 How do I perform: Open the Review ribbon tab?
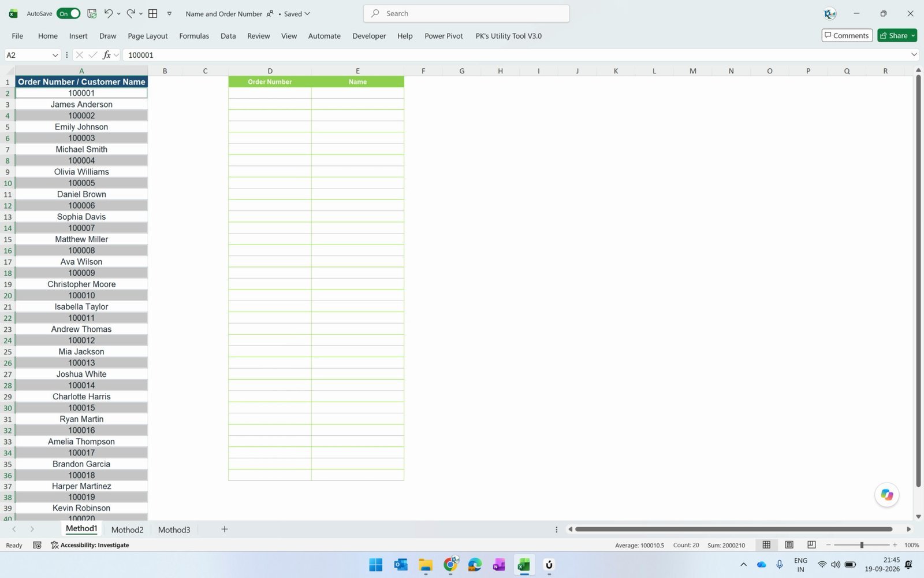point(259,36)
